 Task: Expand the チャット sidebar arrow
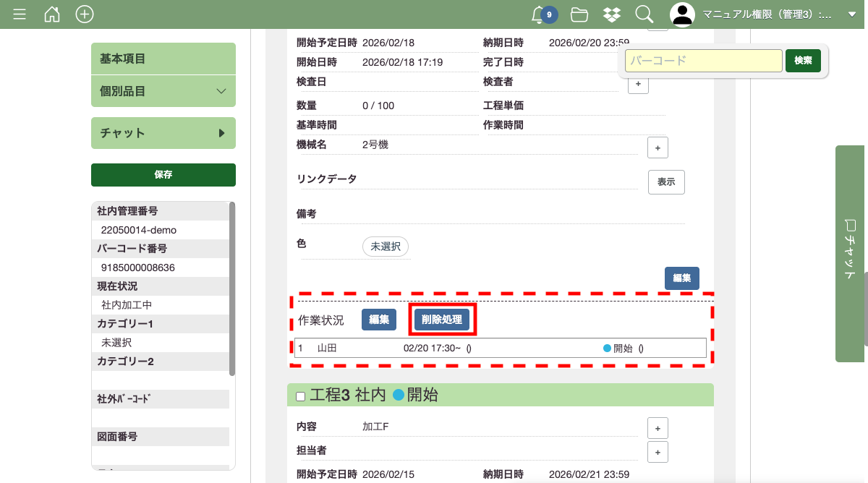point(221,133)
